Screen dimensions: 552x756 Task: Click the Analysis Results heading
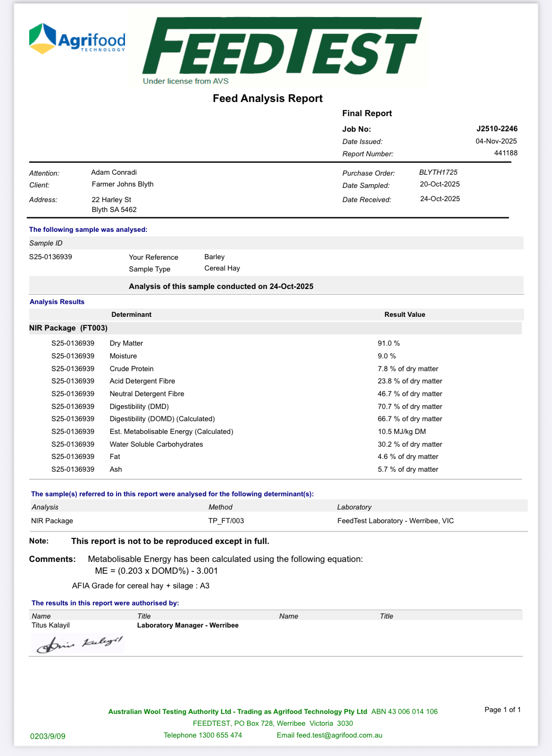57,302
